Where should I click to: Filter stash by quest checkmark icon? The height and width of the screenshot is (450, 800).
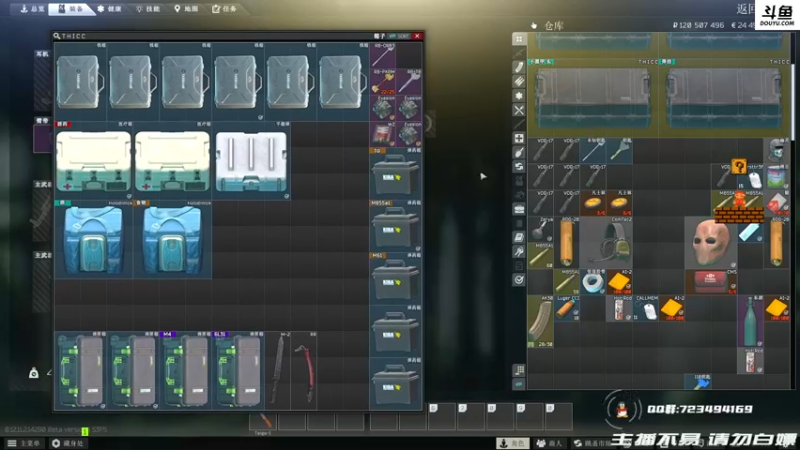pyautogui.click(x=519, y=280)
